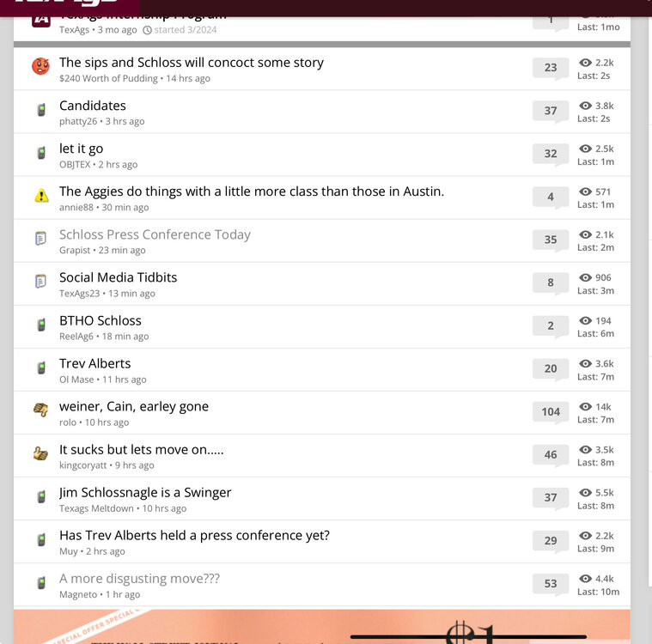
Task: Click the thumbs-up icon beside It sucks but lets move on
Action: [40, 453]
